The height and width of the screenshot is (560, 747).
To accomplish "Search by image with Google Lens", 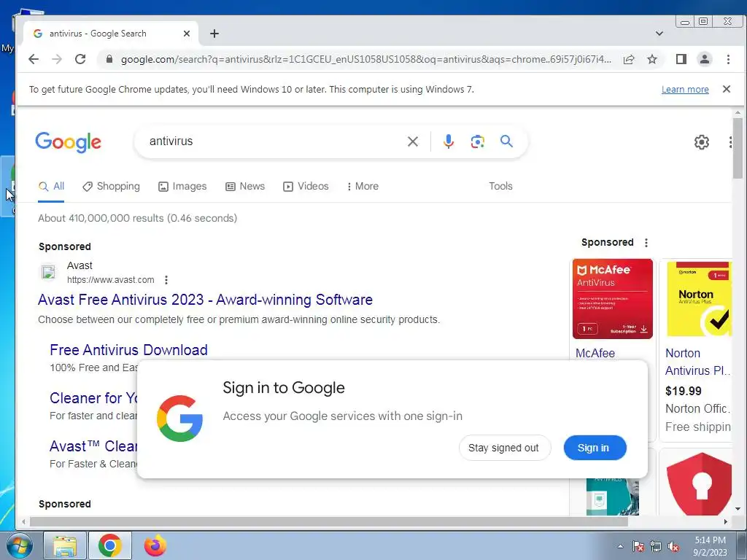I will point(477,141).
